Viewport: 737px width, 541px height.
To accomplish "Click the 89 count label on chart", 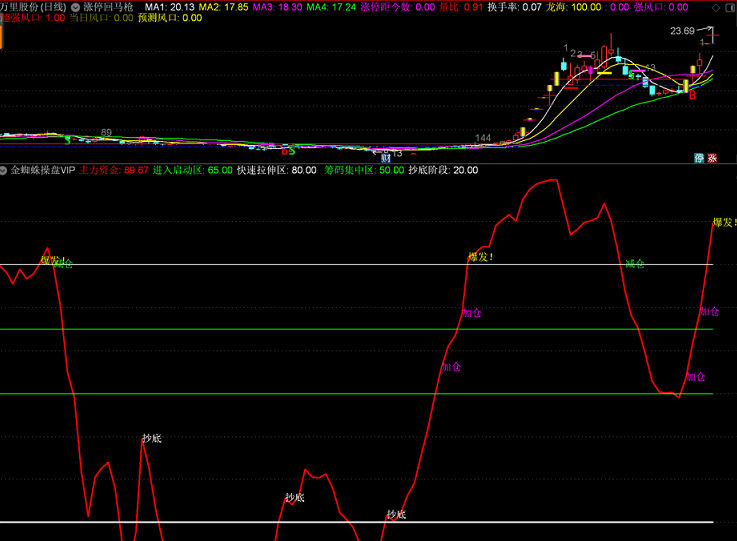I will [x=106, y=133].
